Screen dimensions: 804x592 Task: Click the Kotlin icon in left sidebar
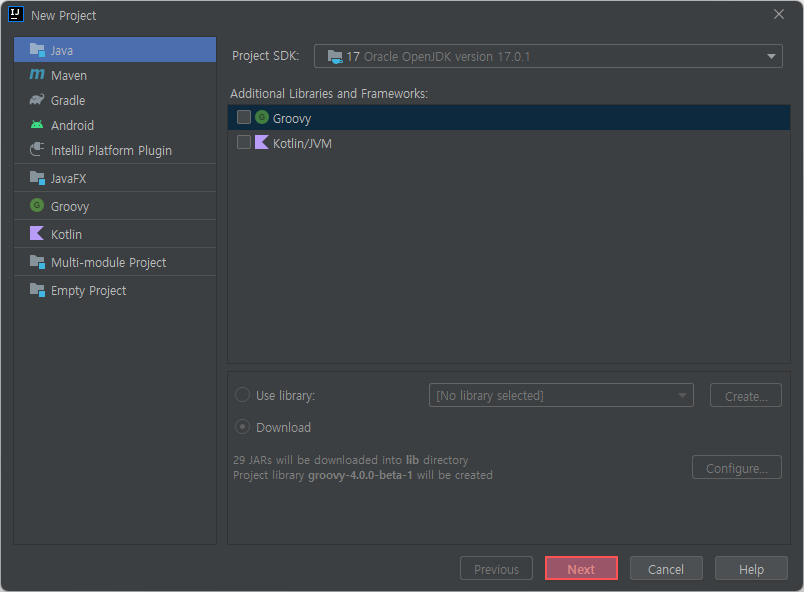37,233
